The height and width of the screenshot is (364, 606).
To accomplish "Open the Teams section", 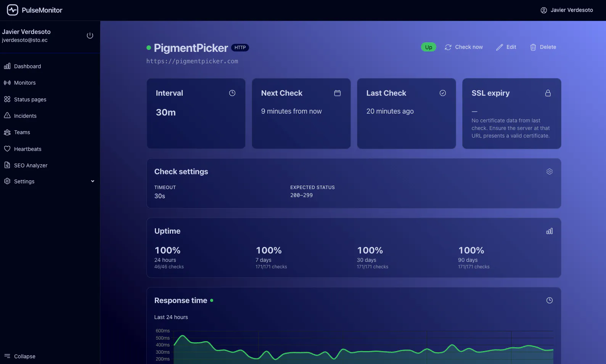I will [50, 132].
